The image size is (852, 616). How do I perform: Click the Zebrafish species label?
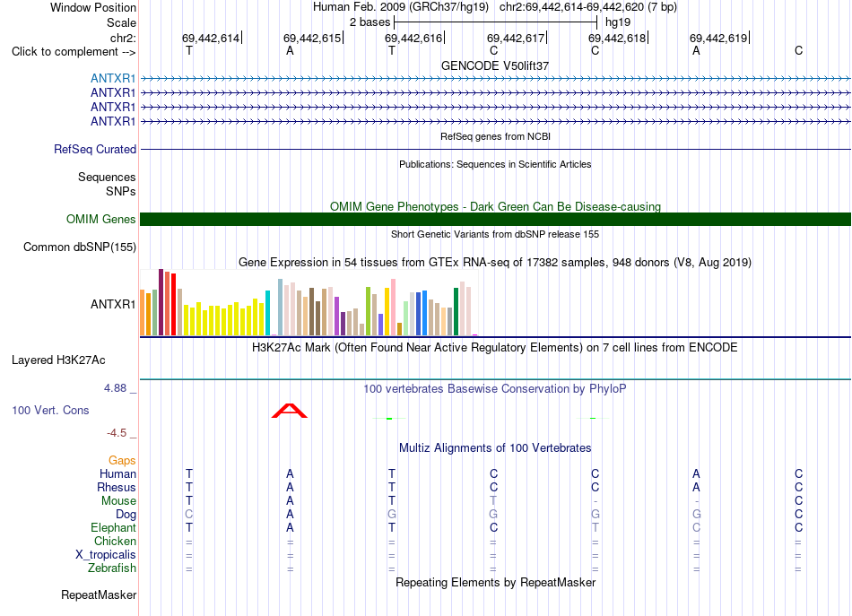pos(112,568)
